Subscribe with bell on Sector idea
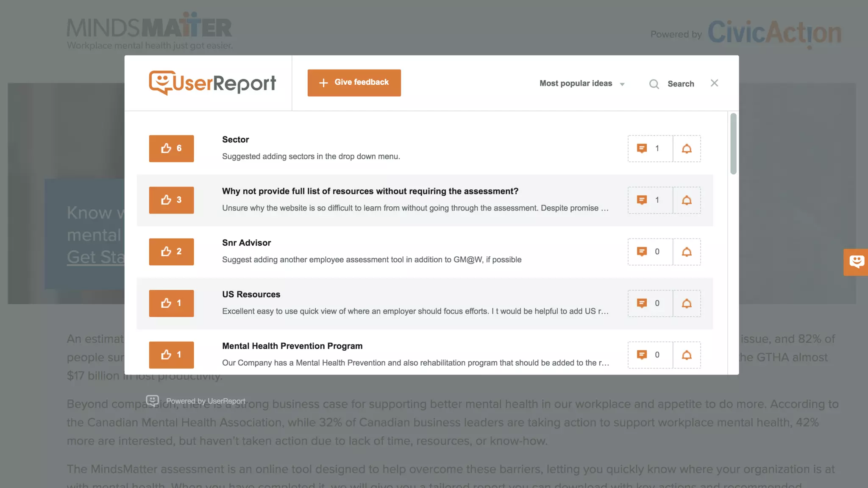The width and height of the screenshot is (868, 488). pos(687,148)
